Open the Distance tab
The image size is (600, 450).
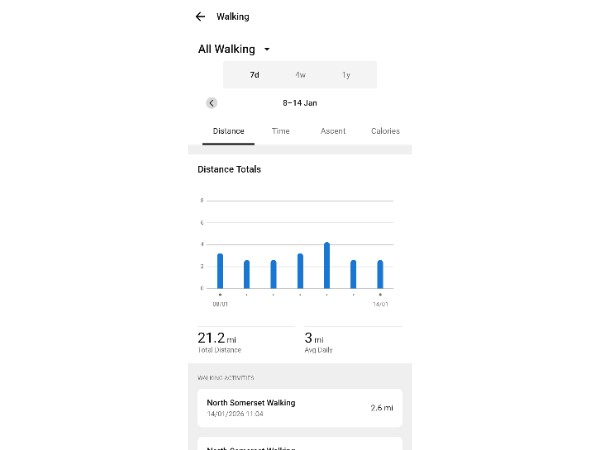[228, 131]
